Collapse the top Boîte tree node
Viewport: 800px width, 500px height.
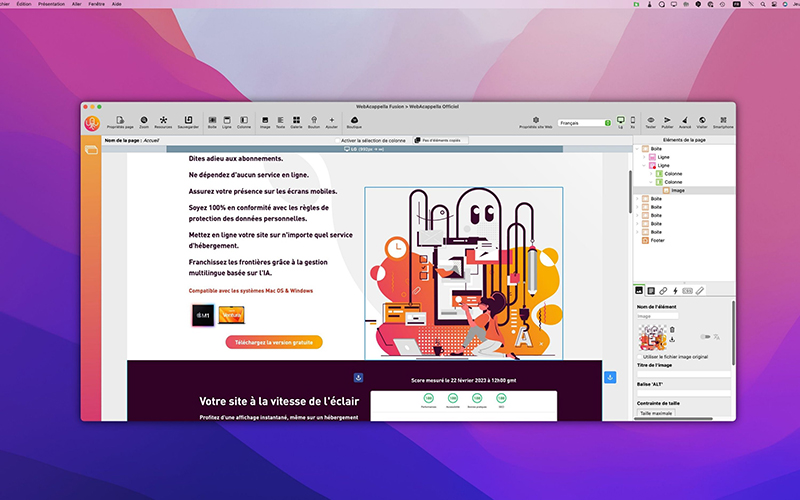click(637, 149)
